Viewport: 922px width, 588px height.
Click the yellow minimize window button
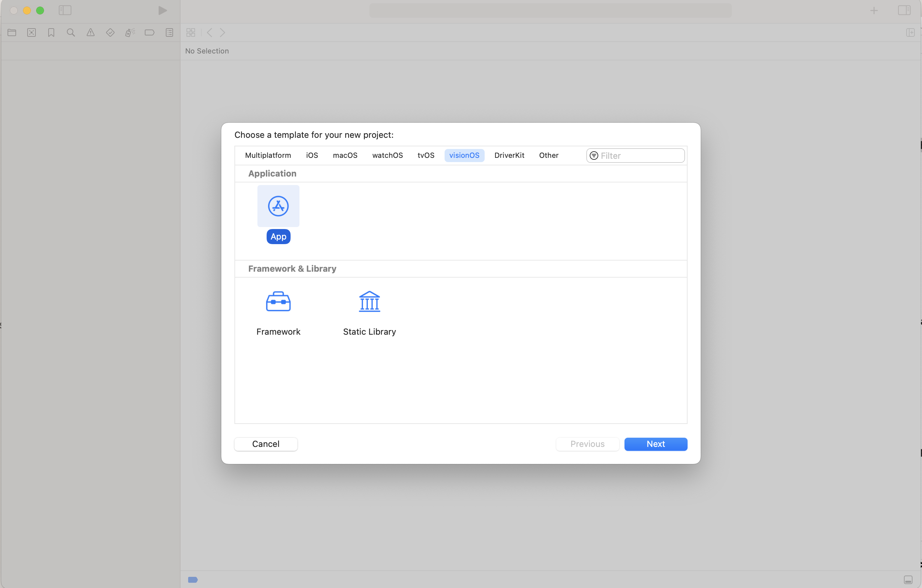coord(27,10)
